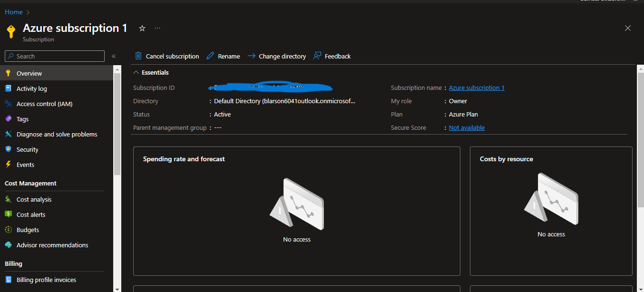Select the Billing profile invoices icon
Image resolution: width=644 pixels, height=292 pixels.
9,280
